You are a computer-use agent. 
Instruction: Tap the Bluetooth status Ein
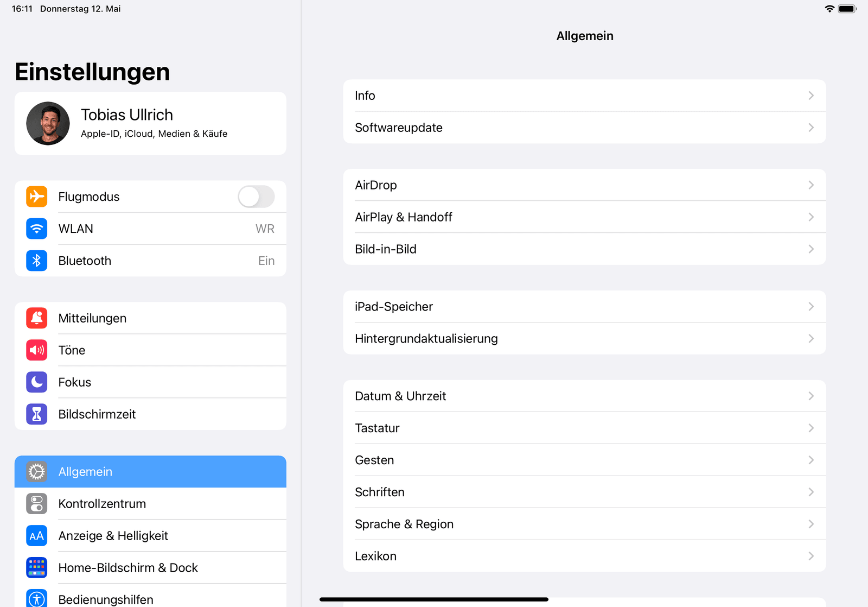266,261
